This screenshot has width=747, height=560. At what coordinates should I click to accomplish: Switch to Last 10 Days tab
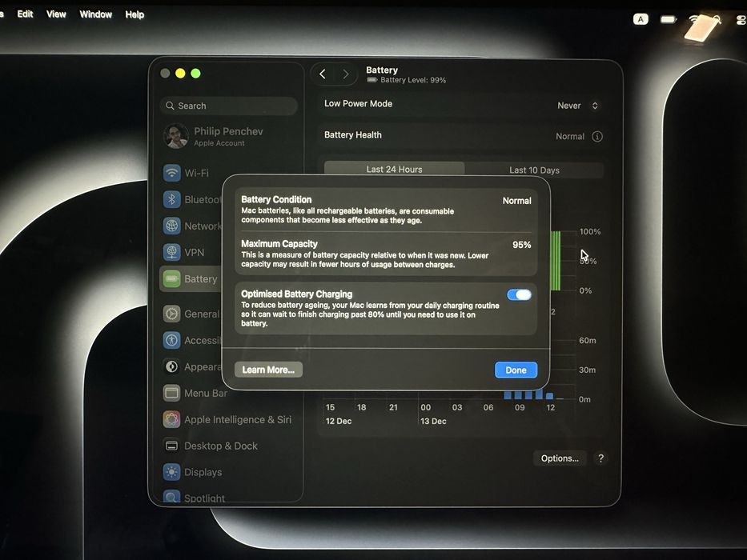(534, 170)
